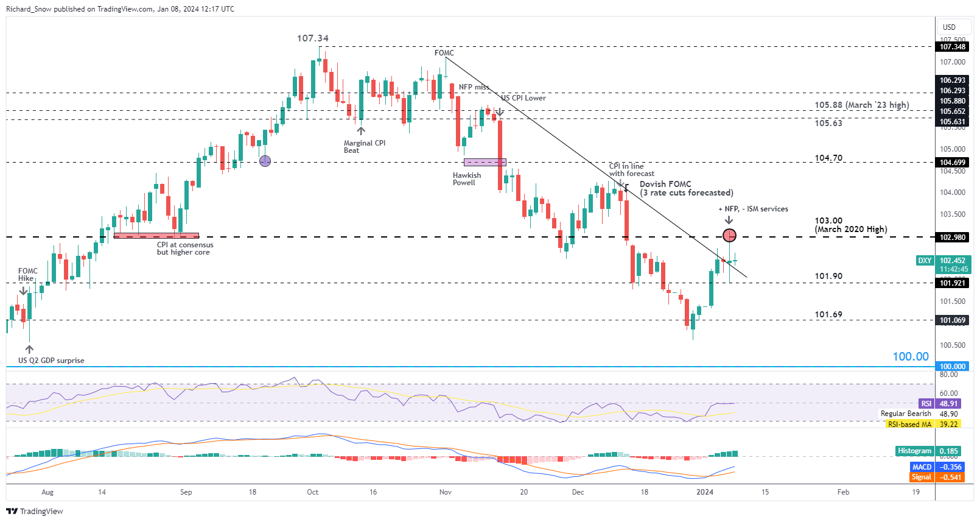
Task: Click the 104.699 price label
Action: (952, 163)
